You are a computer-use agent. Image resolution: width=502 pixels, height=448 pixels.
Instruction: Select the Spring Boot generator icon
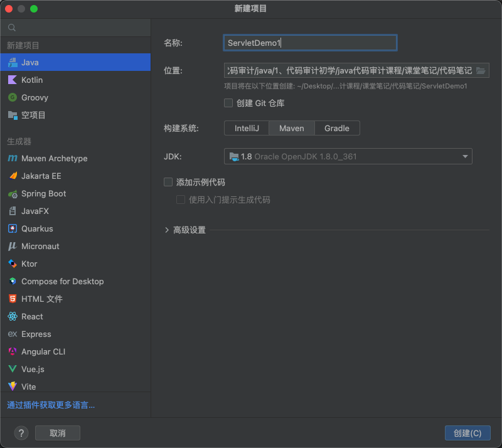point(12,193)
